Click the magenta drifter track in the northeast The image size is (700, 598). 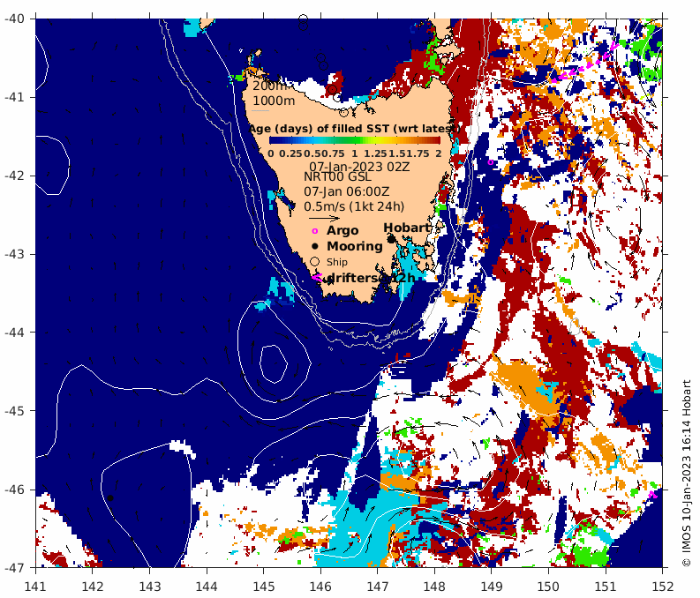click(584, 63)
